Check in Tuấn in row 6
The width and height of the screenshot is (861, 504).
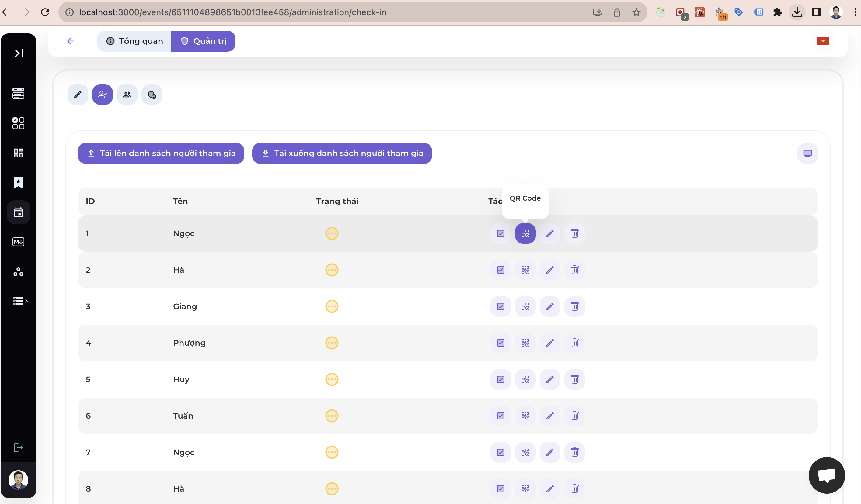coord(500,416)
